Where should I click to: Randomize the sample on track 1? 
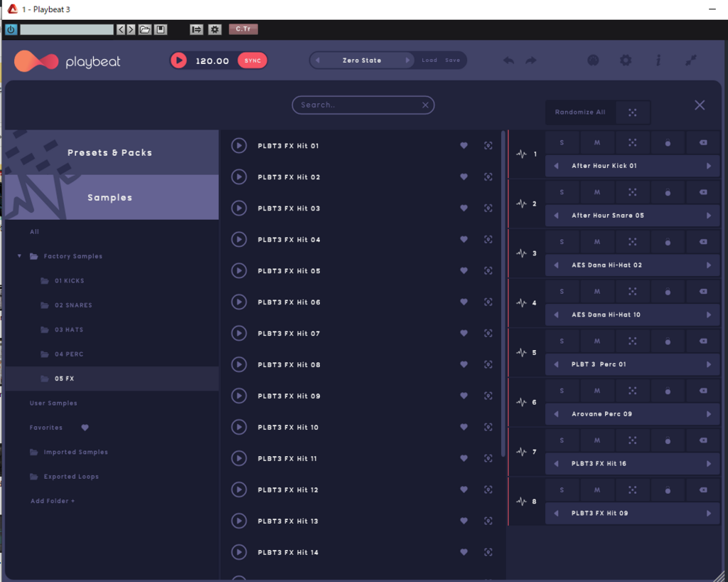[x=632, y=142]
